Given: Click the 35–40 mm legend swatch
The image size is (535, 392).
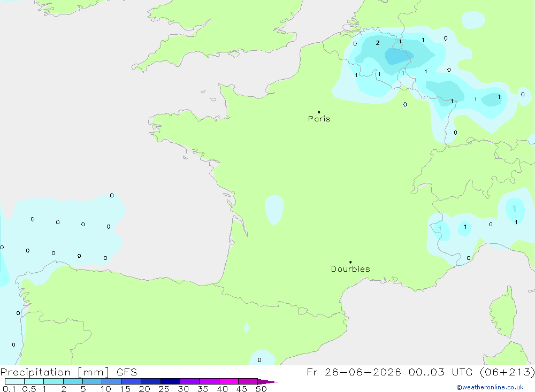Looking at the screenshot, I should [x=209, y=381].
